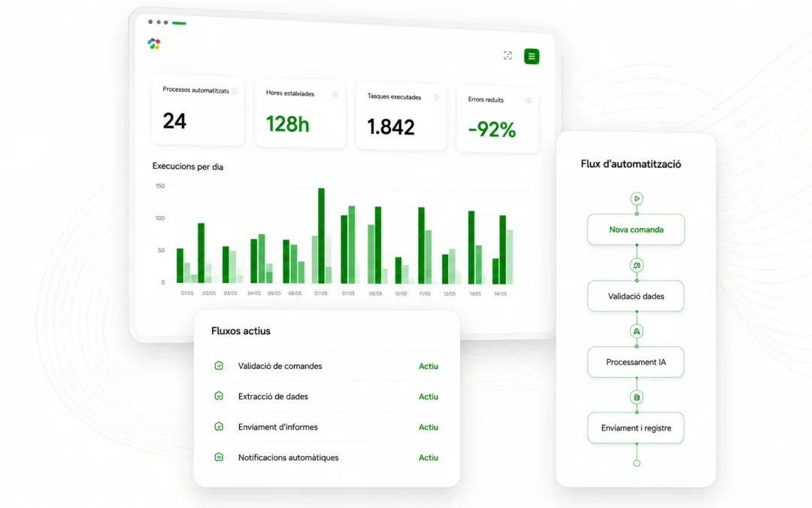Click the tallest bar in the chart
The image size is (812, 508).
point(321,236)
